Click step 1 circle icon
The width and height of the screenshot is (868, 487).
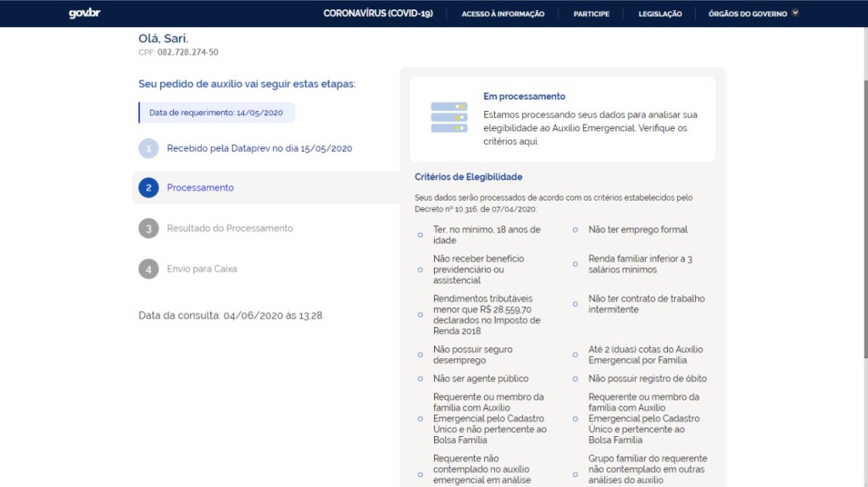[148, 148]
